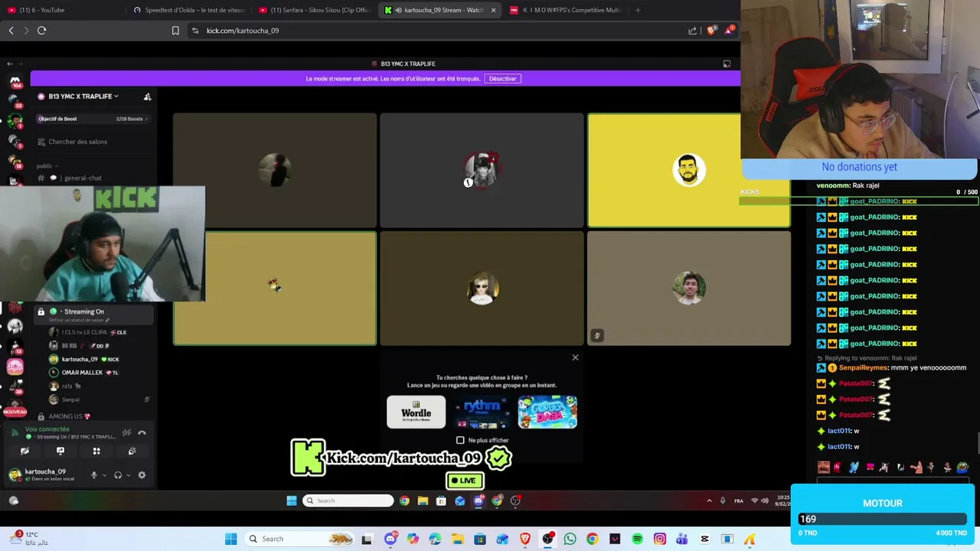Click the browser share icon

click(693, 31)
